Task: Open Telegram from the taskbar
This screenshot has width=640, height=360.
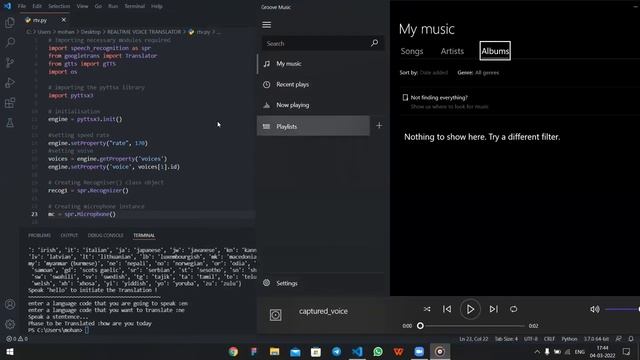Action: tap(336, 351)
